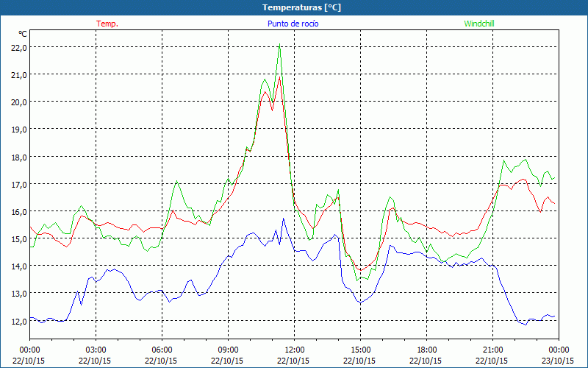Click the 17,0 y-axis value
This screenshot has height=368, width=588.
(20, 185)
